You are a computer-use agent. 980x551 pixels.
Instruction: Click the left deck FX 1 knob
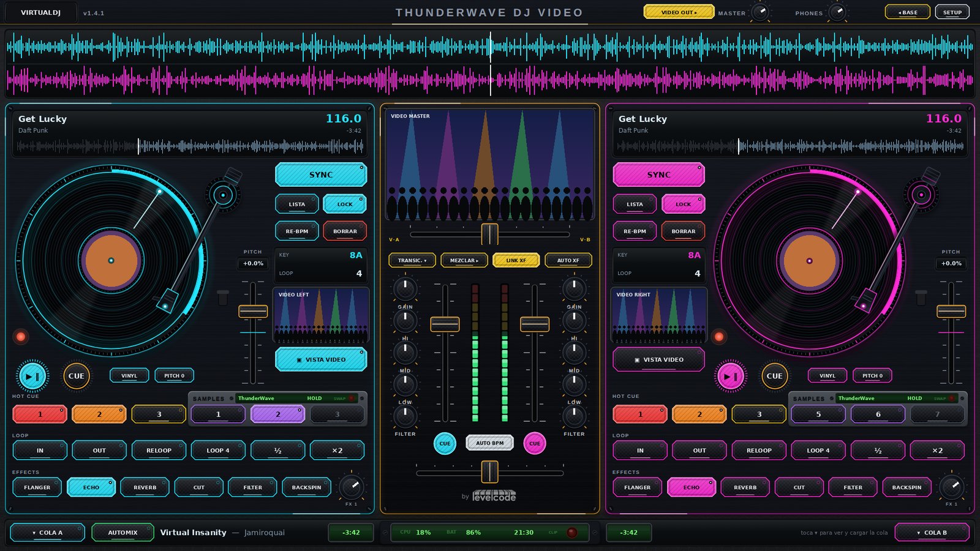pos(352,487)
